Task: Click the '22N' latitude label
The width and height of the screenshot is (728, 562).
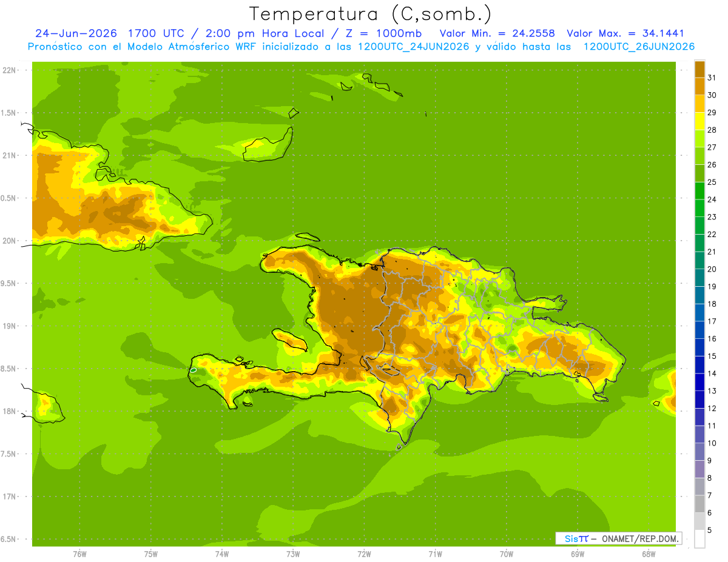Action: coord(10,70)
